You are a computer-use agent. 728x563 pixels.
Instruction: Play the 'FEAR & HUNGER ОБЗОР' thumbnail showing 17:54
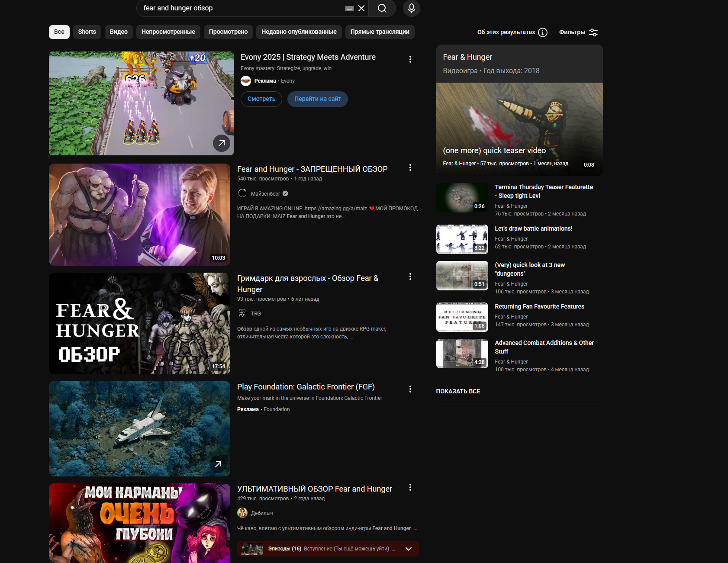point(139,324)
